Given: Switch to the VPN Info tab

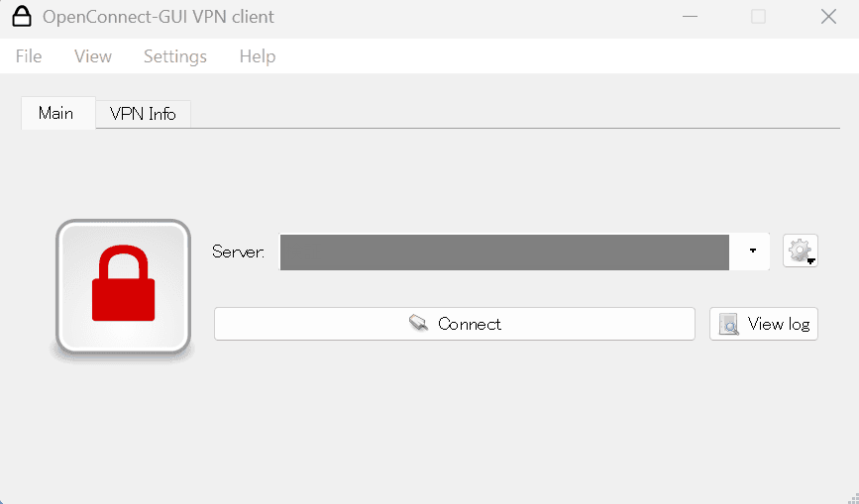Looking at the screenshot, I should [x=143, y=114].
